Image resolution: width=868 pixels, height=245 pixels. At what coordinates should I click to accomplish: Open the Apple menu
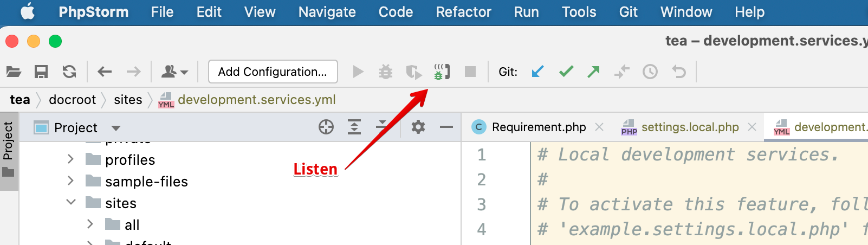28,12
